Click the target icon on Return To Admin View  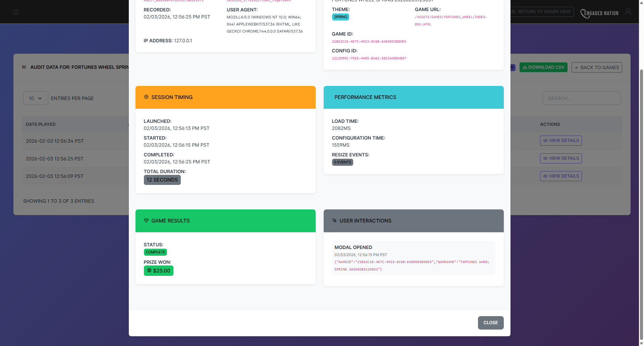point(513,11)
